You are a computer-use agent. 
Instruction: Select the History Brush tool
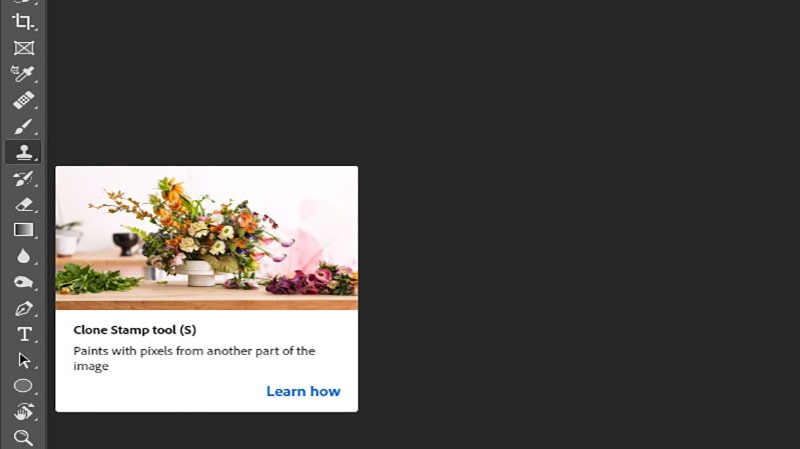pos(23,179)
